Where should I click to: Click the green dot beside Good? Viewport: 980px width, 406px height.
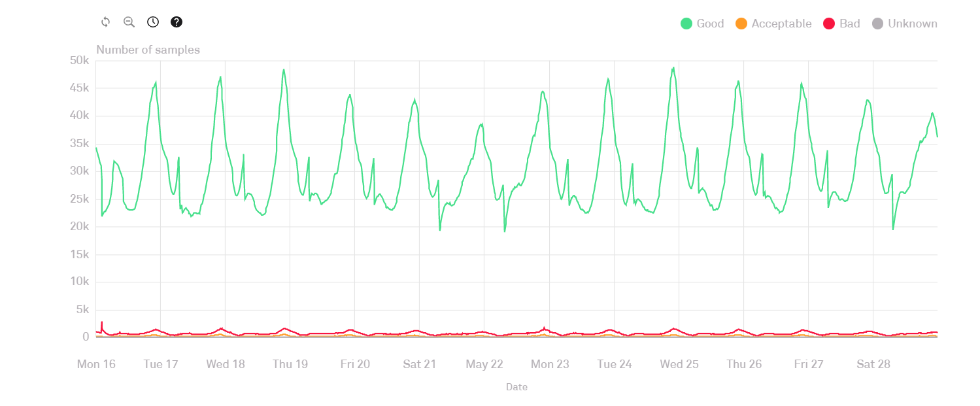[686, 24]
